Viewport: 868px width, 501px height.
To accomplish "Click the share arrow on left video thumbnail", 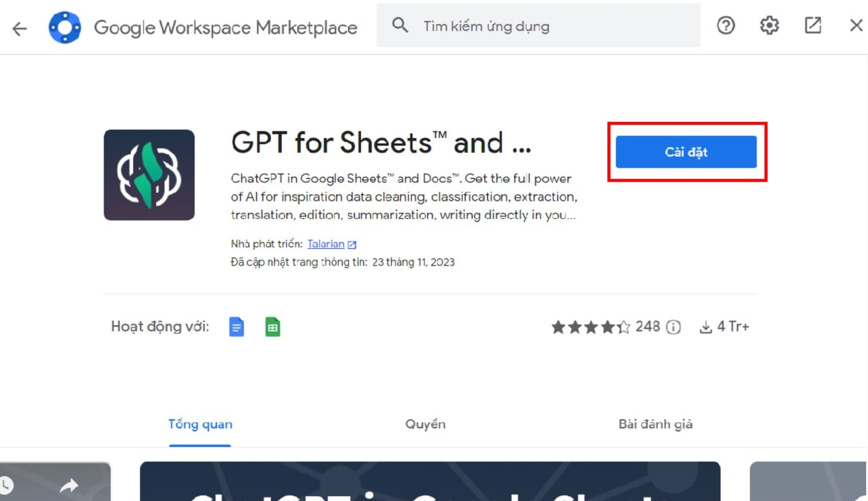I will [x=68, y=486].
